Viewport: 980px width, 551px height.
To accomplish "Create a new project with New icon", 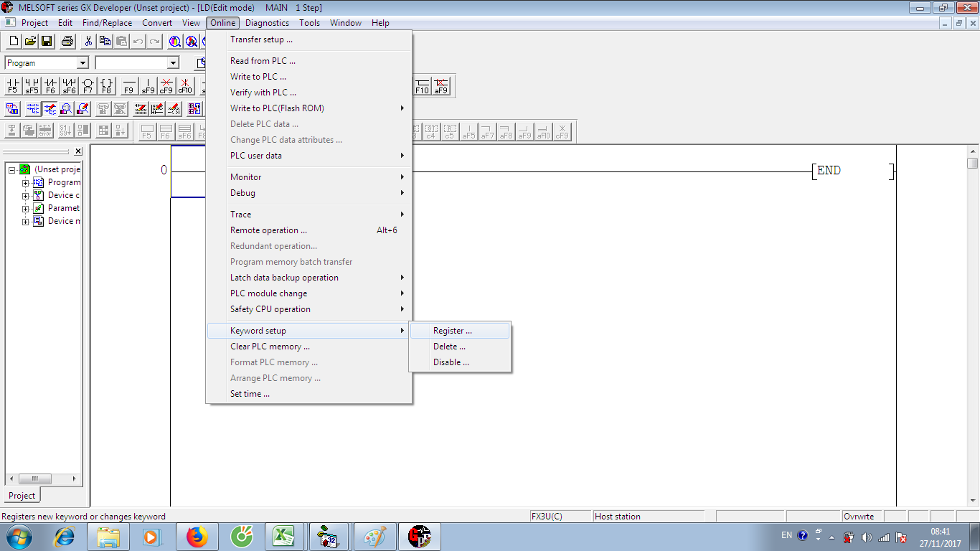I will [x=14, y=42].
